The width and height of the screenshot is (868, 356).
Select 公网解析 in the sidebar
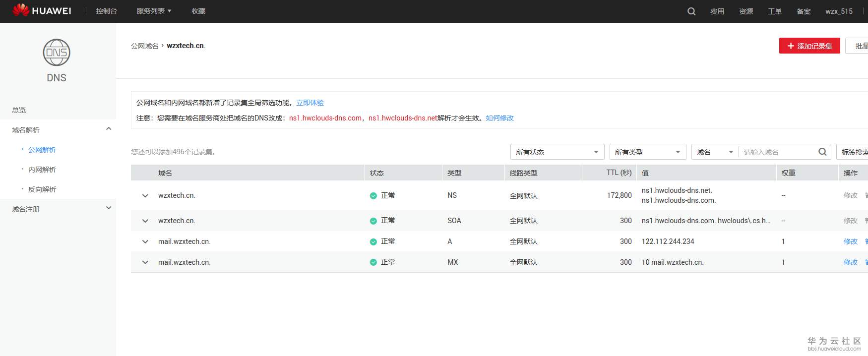(42, 150)
